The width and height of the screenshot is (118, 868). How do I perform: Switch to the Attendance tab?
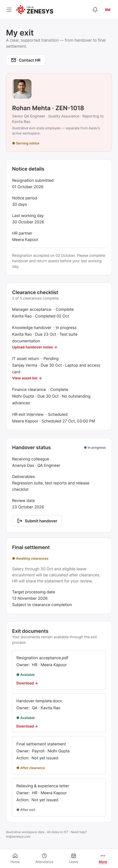[x=44, y=858]
